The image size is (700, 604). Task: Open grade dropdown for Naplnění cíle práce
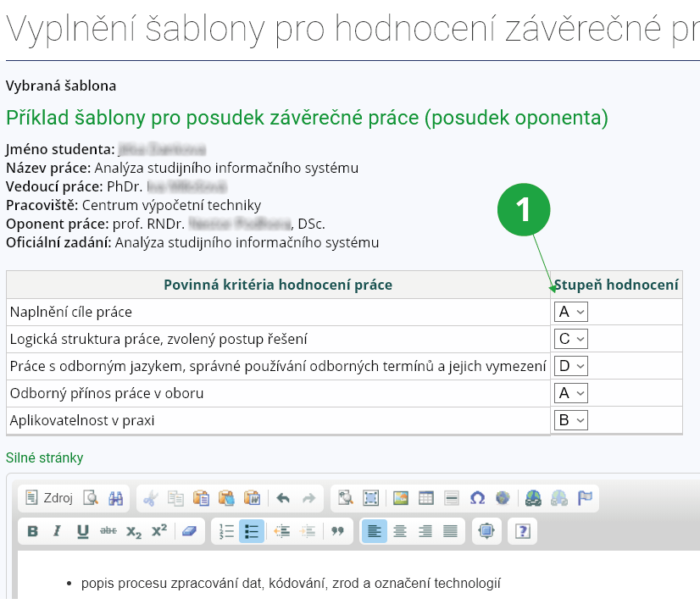[x=570, y=312]
